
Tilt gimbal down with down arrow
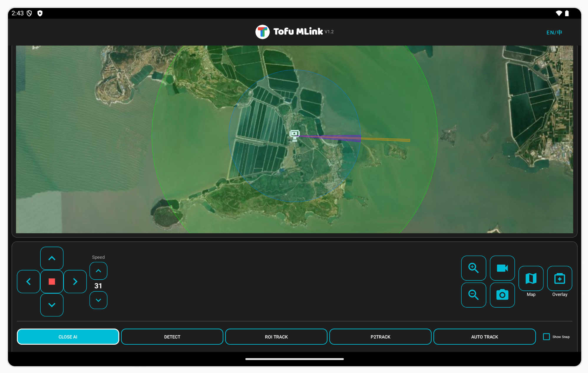(x=52, y=305)
